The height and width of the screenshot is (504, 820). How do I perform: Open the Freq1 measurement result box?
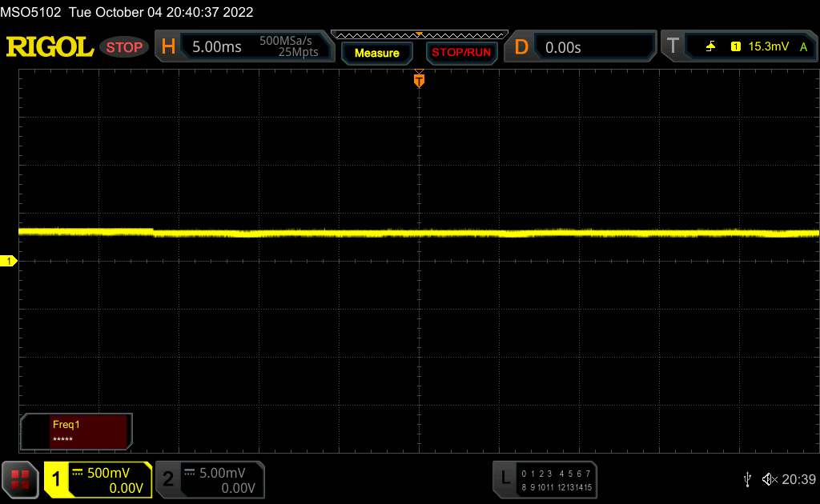[x=76, y=431]
